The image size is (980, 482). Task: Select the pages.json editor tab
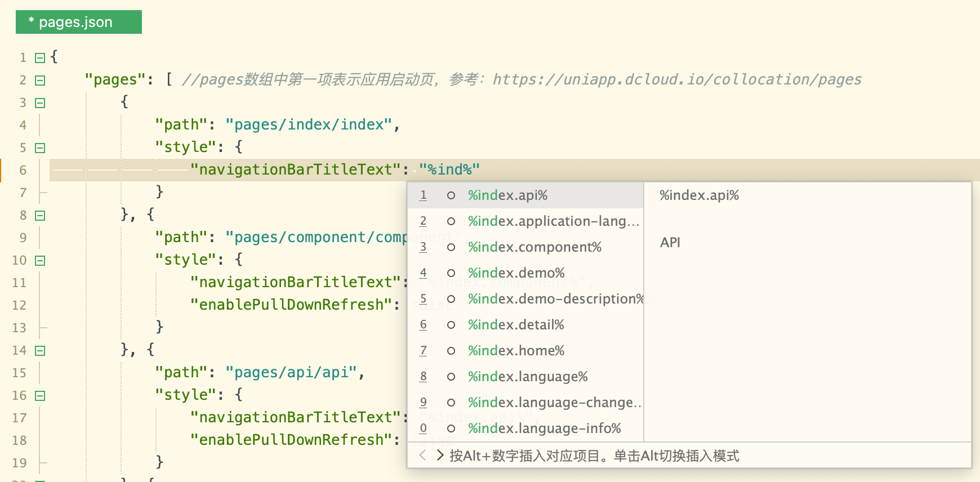pyautogui.click(x=78, y=22)
